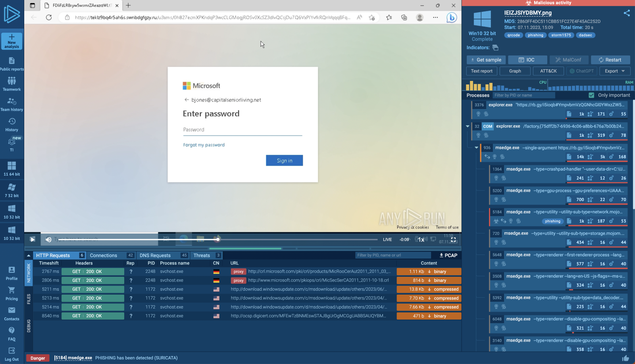Viewport: 635px width, 364px height.
Task: Click the ANY.RUN logo
Action: click(x=12, y=14)
